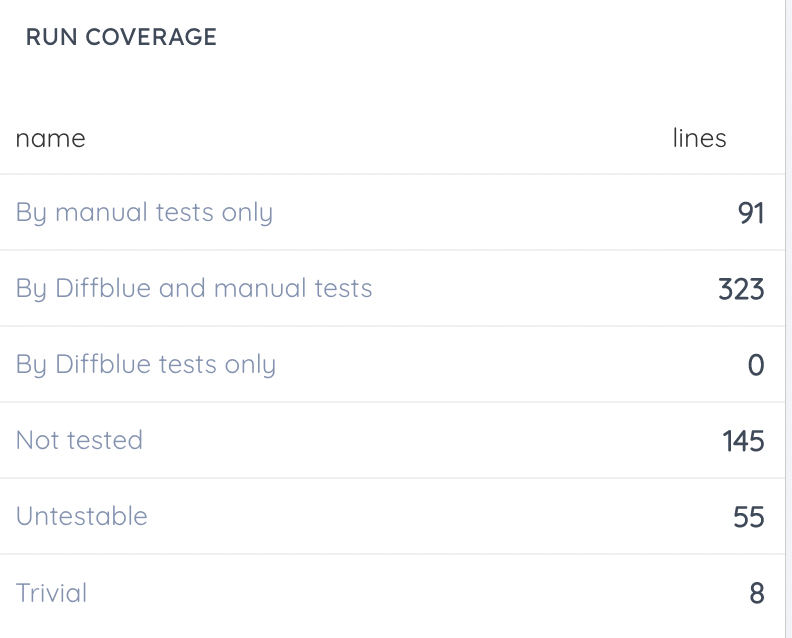Click the 55 lines value

pyautogui.click(x=748, y=517)
